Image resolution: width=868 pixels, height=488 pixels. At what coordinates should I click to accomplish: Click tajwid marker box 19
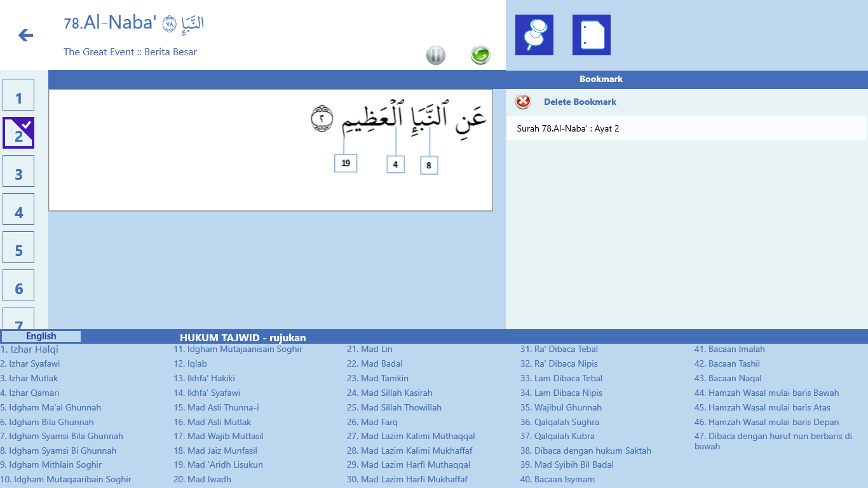346,163
